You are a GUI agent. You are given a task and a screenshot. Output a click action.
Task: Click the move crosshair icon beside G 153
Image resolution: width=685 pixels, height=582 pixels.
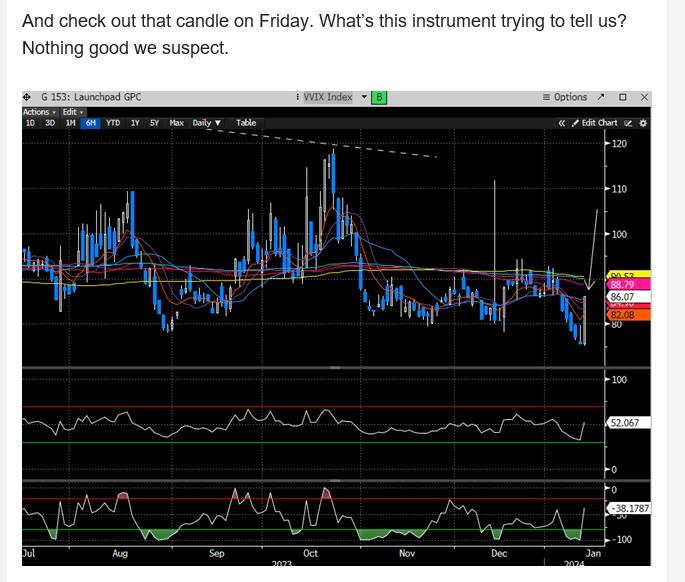point(27,97)
